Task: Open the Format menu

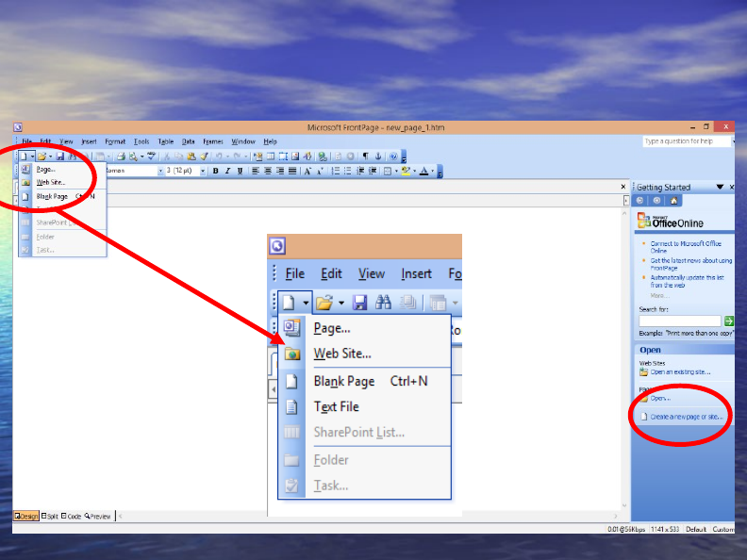Action: [x=115, y=141]
